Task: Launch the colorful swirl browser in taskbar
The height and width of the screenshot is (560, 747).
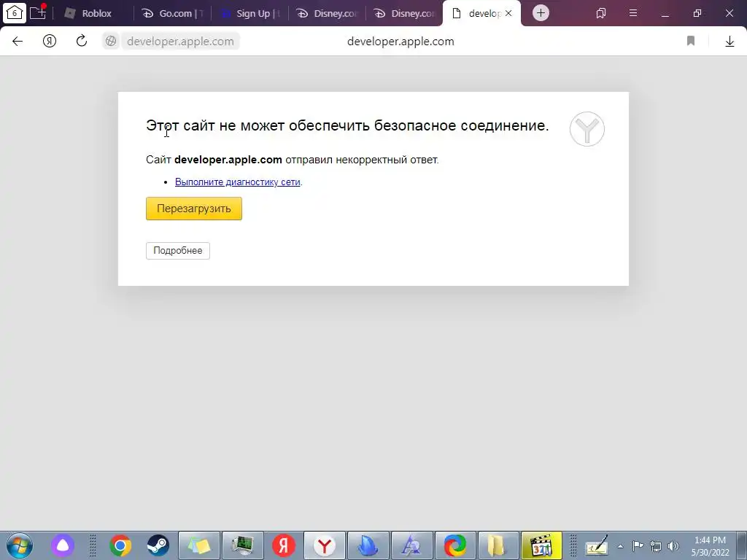Action: (455, 545)
